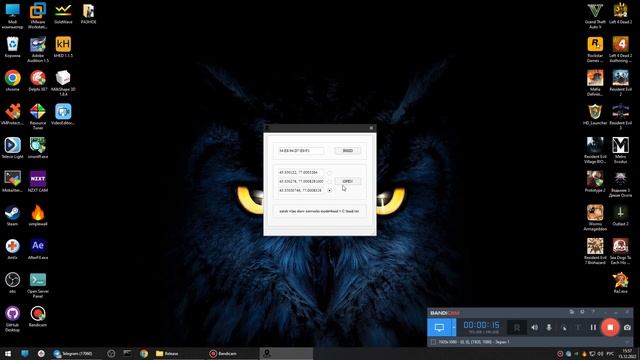Open MilkShape 3D desktop icon
The width and height of the screenshot is (640, 360).
coord(63,83)
